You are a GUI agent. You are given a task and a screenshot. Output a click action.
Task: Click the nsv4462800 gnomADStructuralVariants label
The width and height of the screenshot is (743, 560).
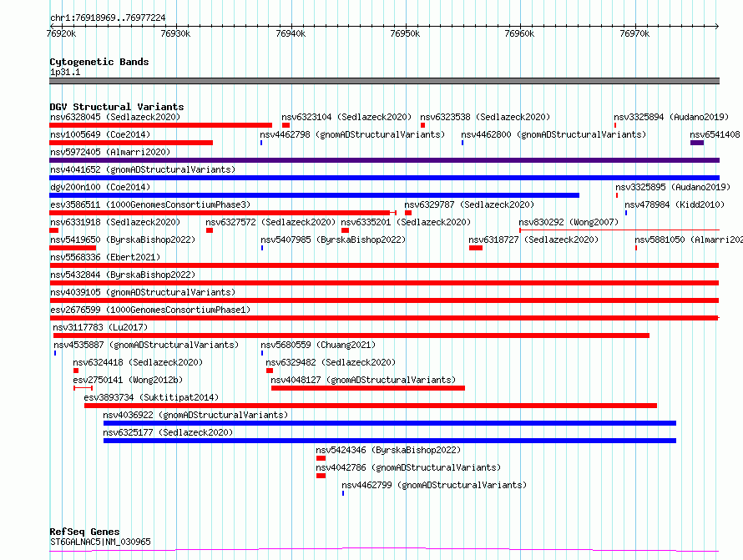[553, 134]
